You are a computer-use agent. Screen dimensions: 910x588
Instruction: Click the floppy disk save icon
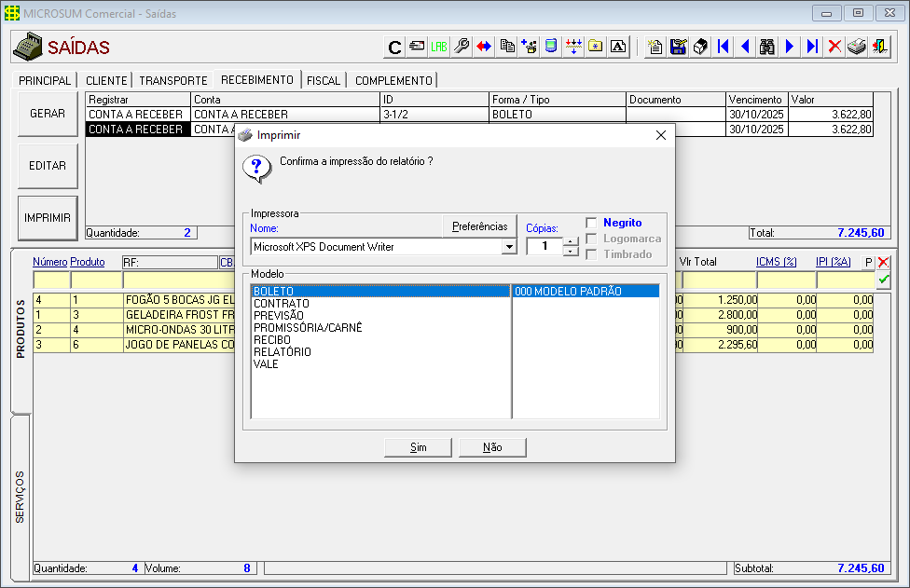[x=678, y=47]
